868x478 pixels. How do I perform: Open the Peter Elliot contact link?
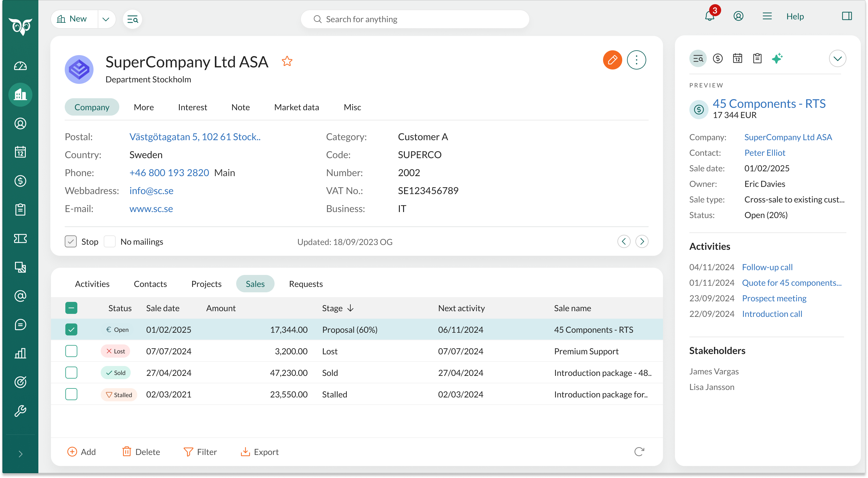click(765, 152)
